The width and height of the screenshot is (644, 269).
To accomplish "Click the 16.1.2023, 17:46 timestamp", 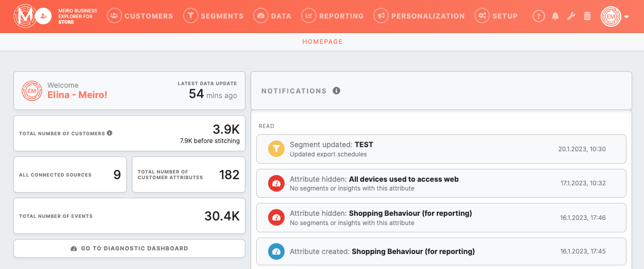I will click(x=583, y=218).
